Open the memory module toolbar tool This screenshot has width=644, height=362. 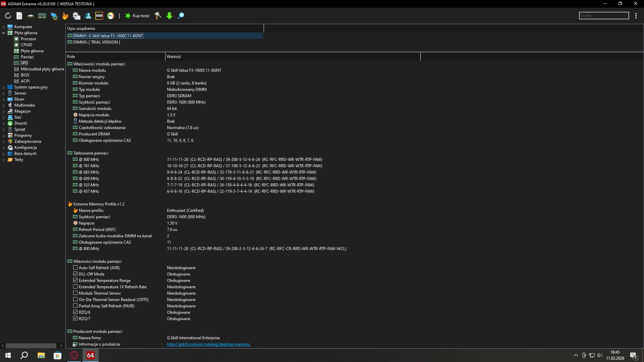pos(42,16)
